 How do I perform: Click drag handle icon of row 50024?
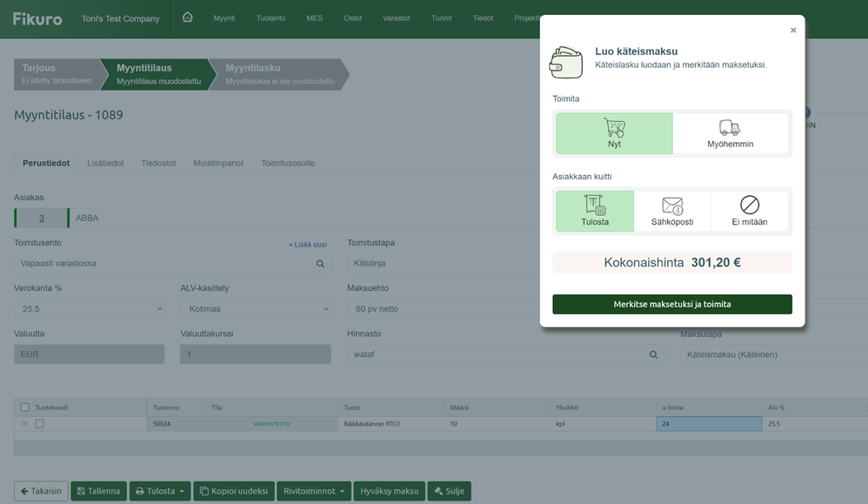(x=24, y=424)
